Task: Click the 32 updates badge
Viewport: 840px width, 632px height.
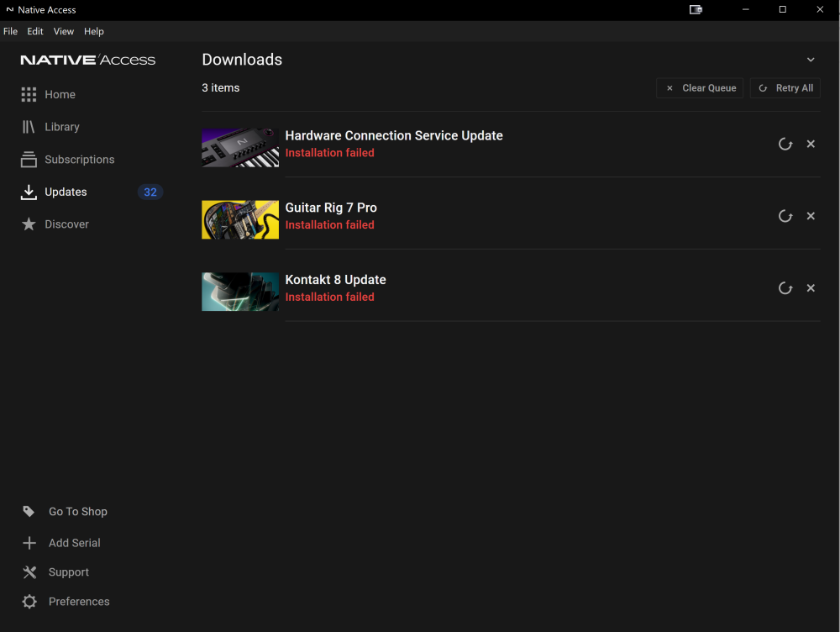Action: tap(150, 192)
